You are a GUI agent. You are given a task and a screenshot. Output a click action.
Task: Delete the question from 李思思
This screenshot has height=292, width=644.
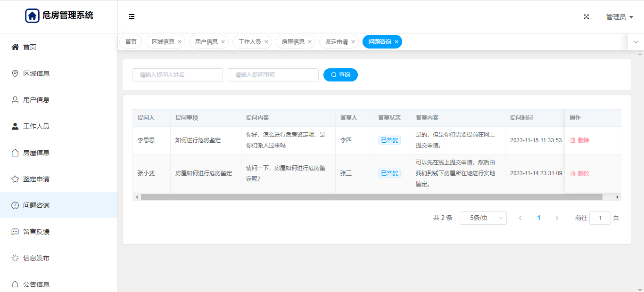coord(579,140)
